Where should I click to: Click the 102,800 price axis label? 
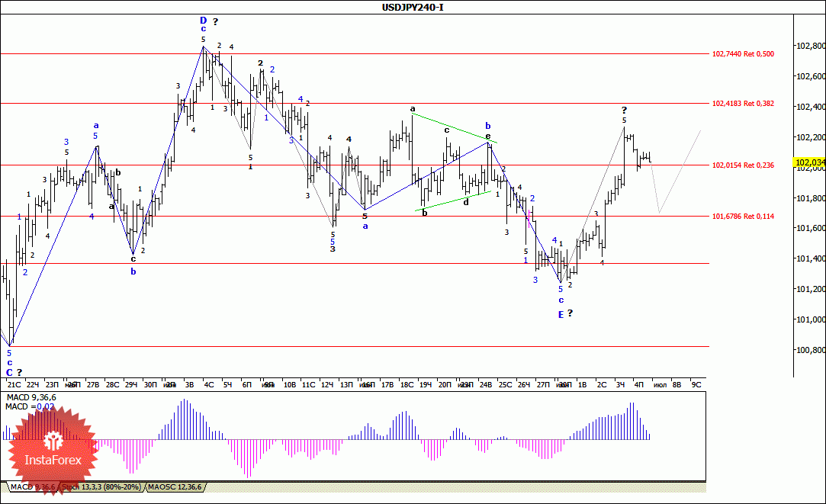810,46
